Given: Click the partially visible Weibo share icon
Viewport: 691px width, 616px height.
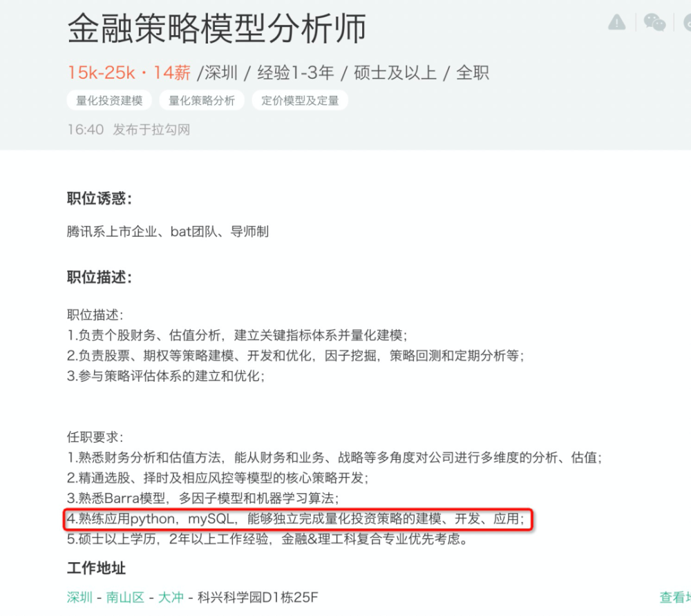Looking at the screenshot, I should 687,22.
